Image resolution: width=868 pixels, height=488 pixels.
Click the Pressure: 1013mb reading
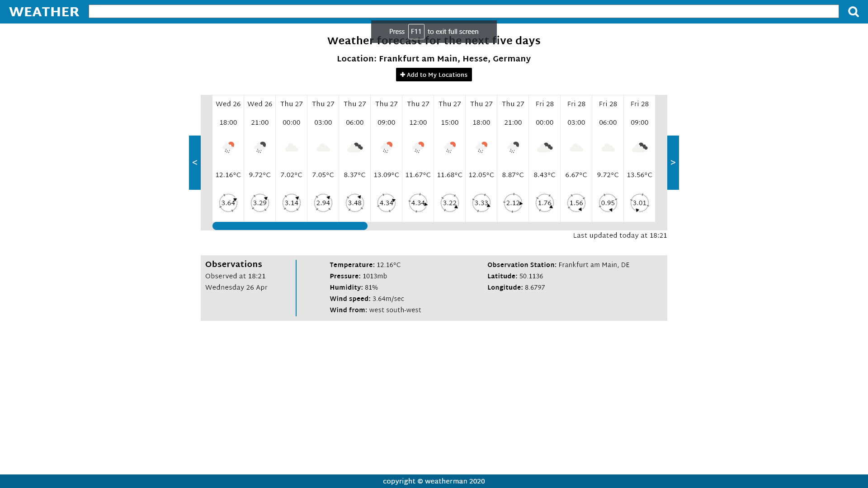pyautogui.click(x=359, y=277)
